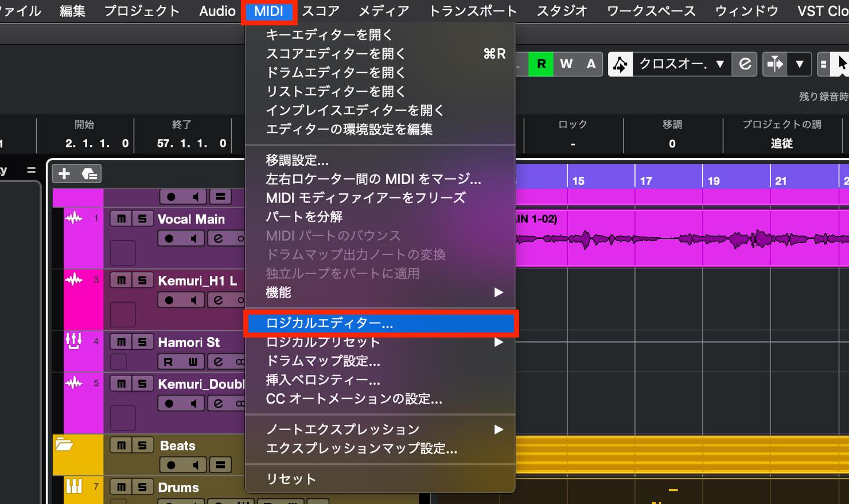This screenshot has height=504, width=849.
Task: Click the automation mode icon beside crossover dropdown
Action: 620,64
